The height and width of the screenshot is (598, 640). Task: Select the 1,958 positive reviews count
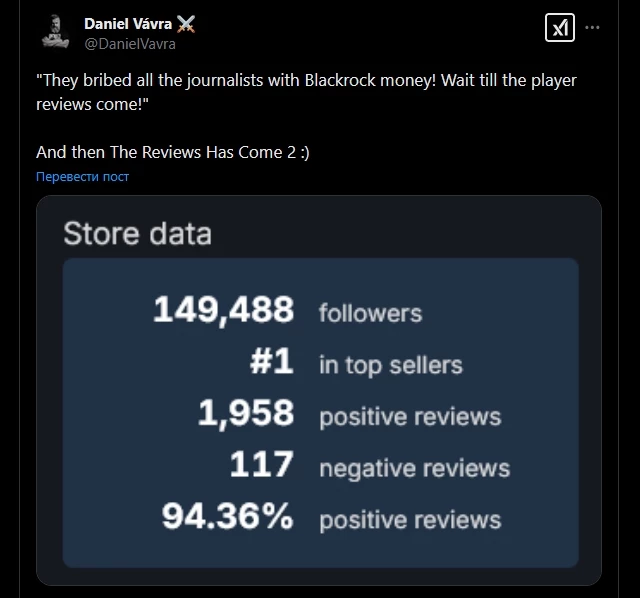coord(246,413)
